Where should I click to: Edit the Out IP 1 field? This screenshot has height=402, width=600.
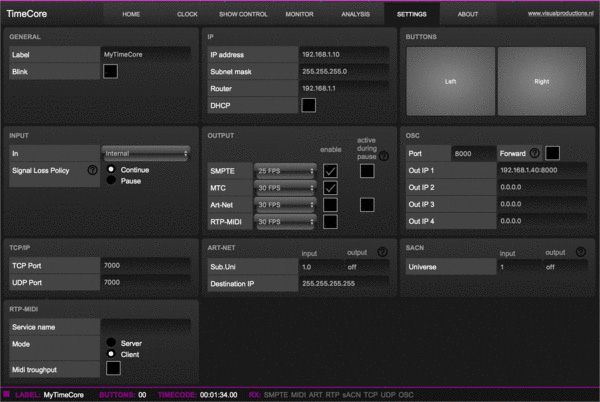coord(542,170)
